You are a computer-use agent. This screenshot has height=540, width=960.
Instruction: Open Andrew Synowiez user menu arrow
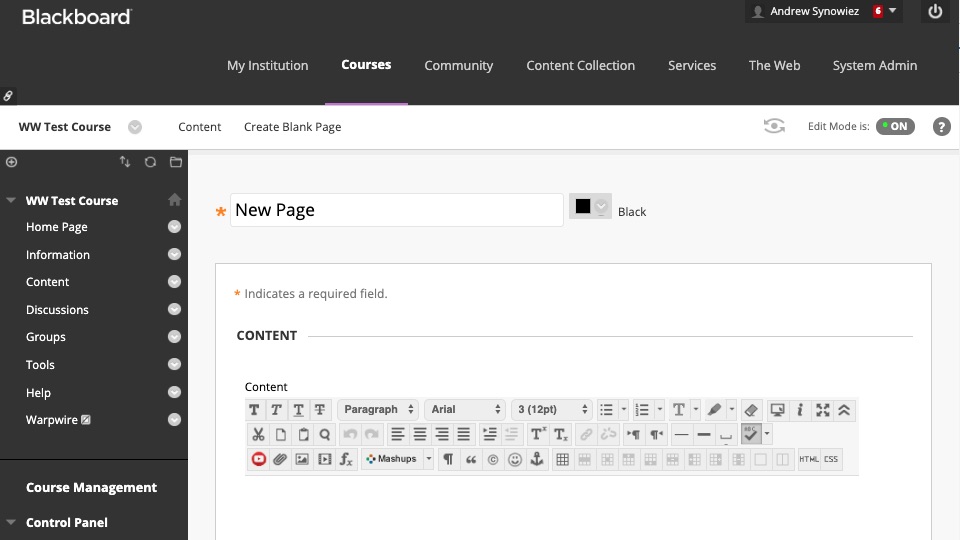(x=893, y=10)
